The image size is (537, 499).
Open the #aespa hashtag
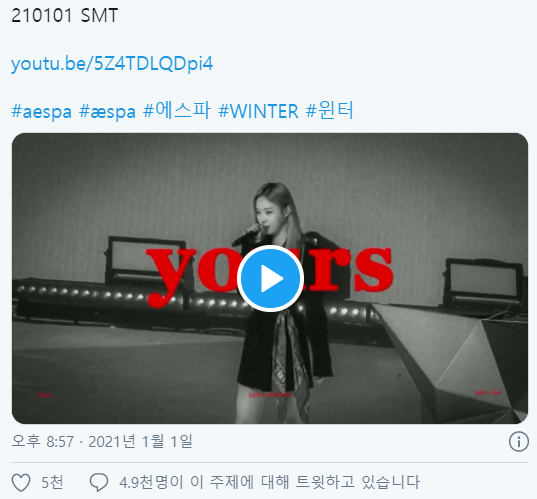coord(41,111)
